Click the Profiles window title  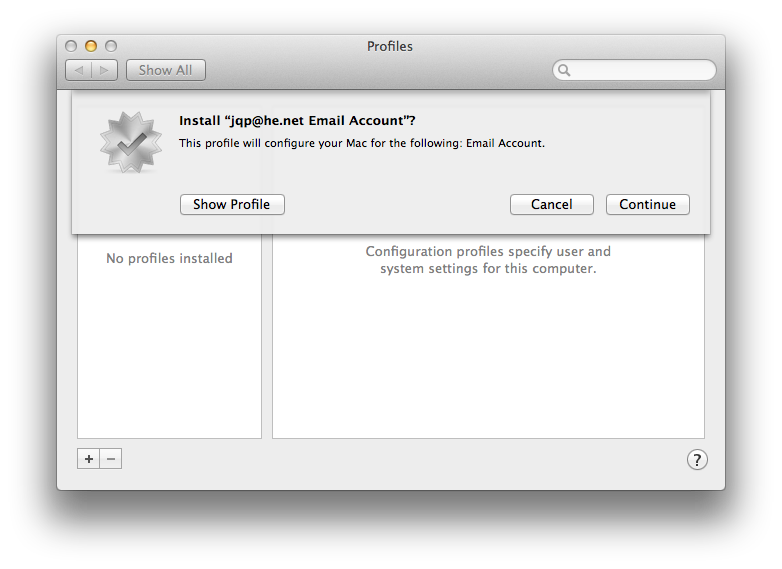tap(390, 46)
